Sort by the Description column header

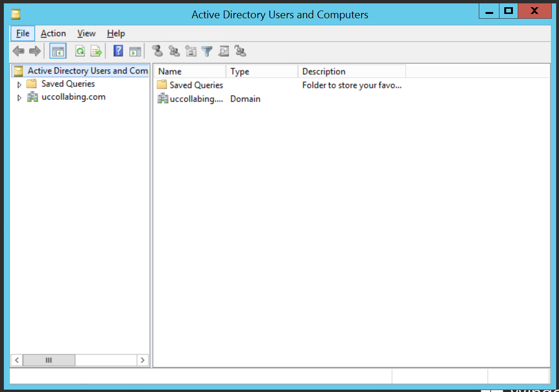tap(352, 71)
